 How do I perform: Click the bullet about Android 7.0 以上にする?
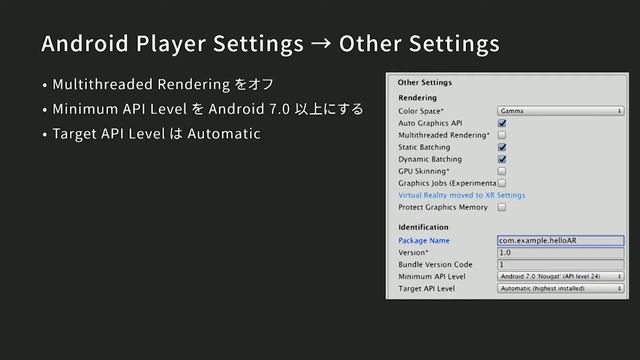tap(203, 109)
